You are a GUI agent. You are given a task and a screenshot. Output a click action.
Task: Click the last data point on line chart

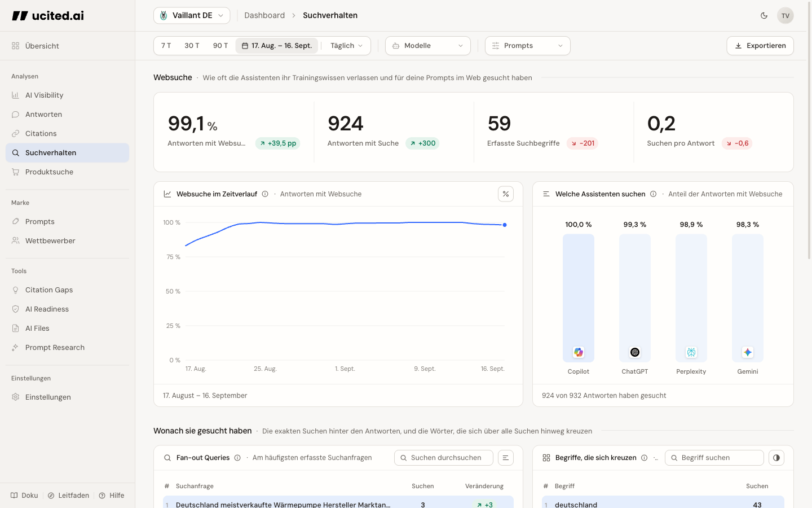point(505,225)
